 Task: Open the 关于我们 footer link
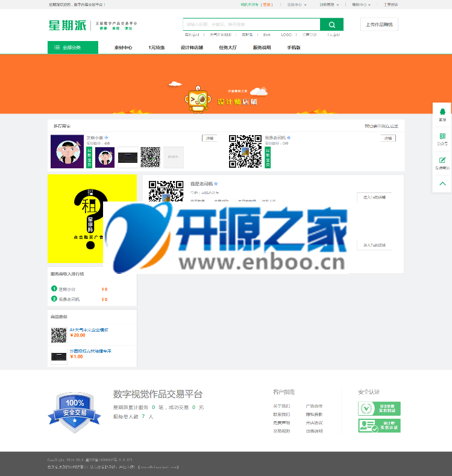(x=281, y=406)
